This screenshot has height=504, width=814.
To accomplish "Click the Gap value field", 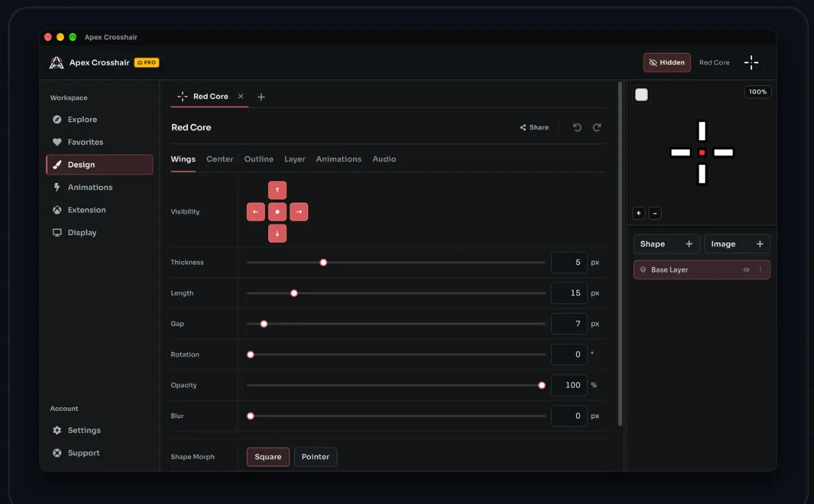I will coord(569,324).
